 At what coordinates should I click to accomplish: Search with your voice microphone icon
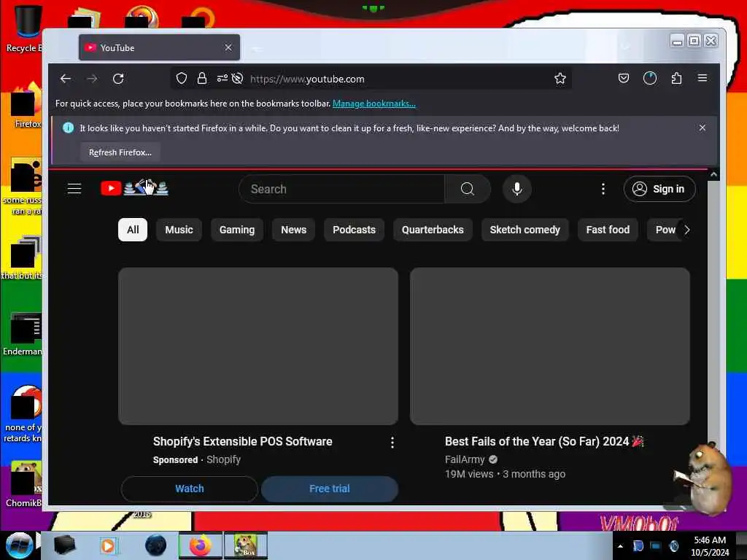point(517,189)
